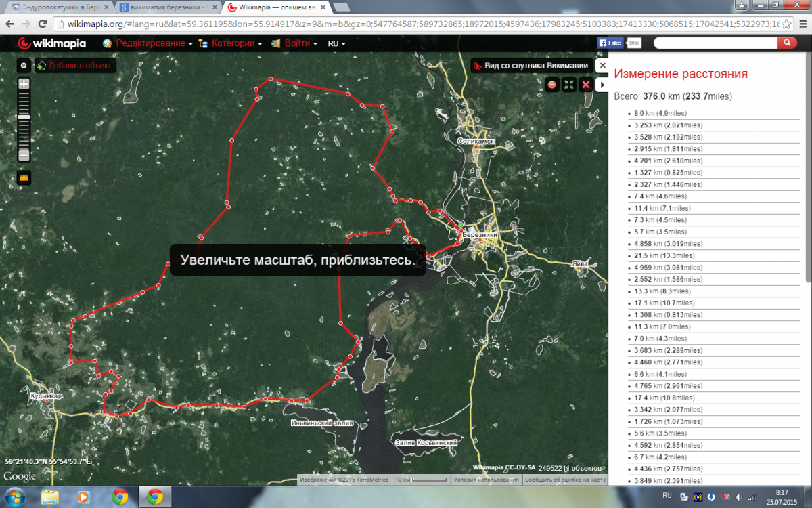Collapse the side panel with arrow toggle

[602, 85]
